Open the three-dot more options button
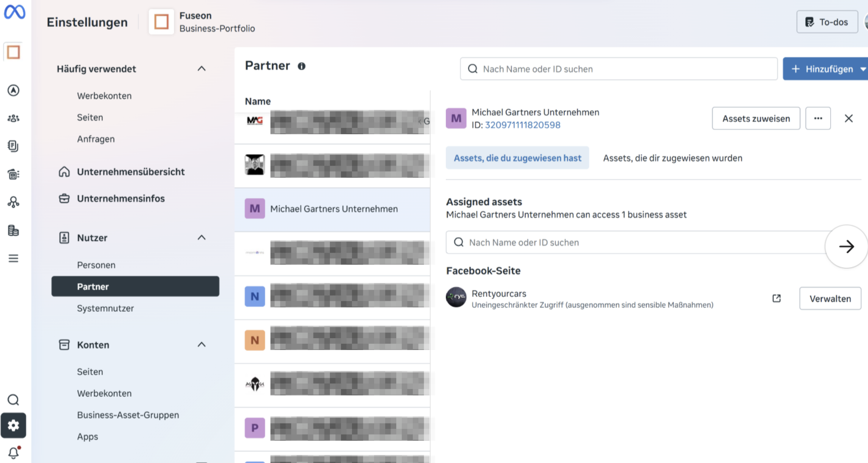This screenshot has width=868, height=463. pyautogui.click(x=818, y=119)
